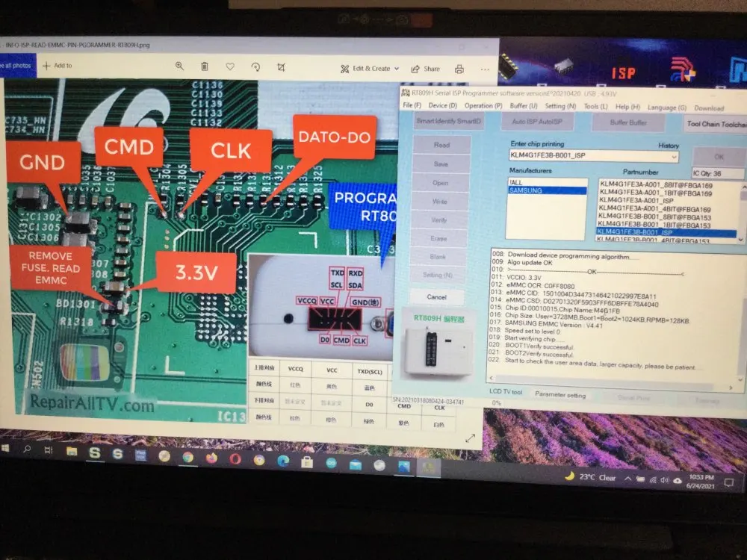
Task: Open File Explorer from the taskbar
Action: click(72, 451)
